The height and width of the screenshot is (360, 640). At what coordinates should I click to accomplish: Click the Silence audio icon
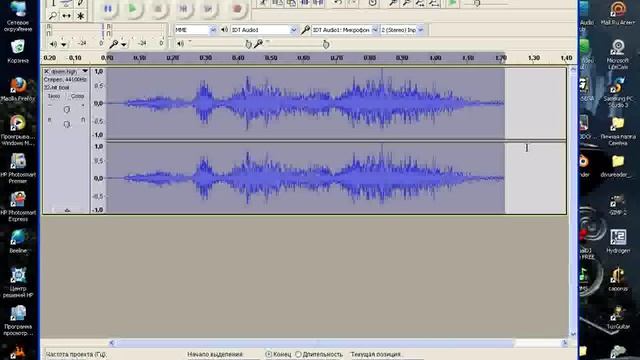click(x=318, y=3)
